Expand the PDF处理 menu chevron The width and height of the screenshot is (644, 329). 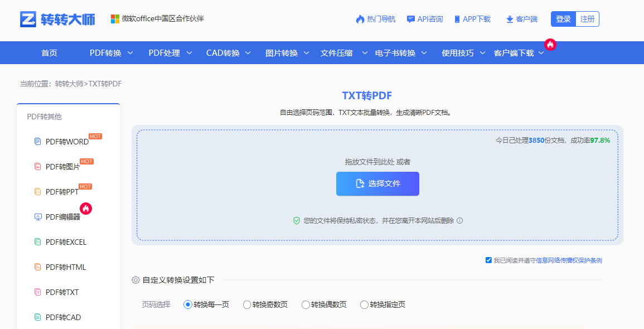[x=190, y=53]
